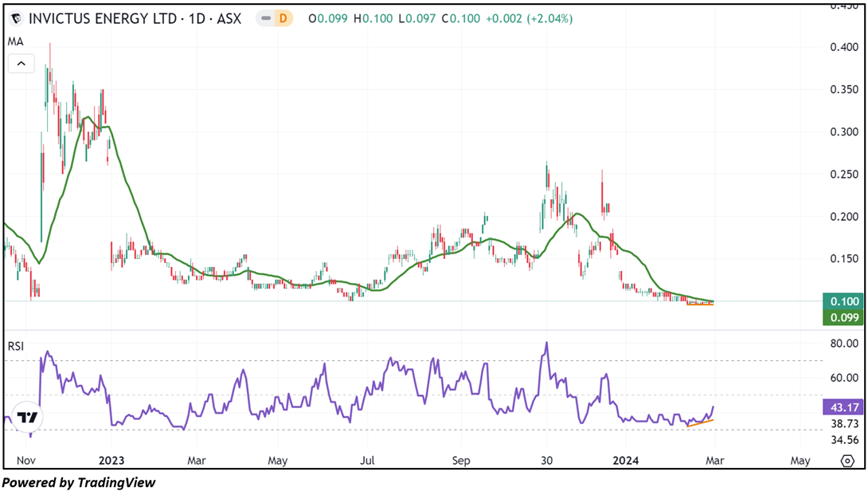The image size is (868, 491).
Task: Click the 2023 label on time axis
Action: [x=111, y=461]
